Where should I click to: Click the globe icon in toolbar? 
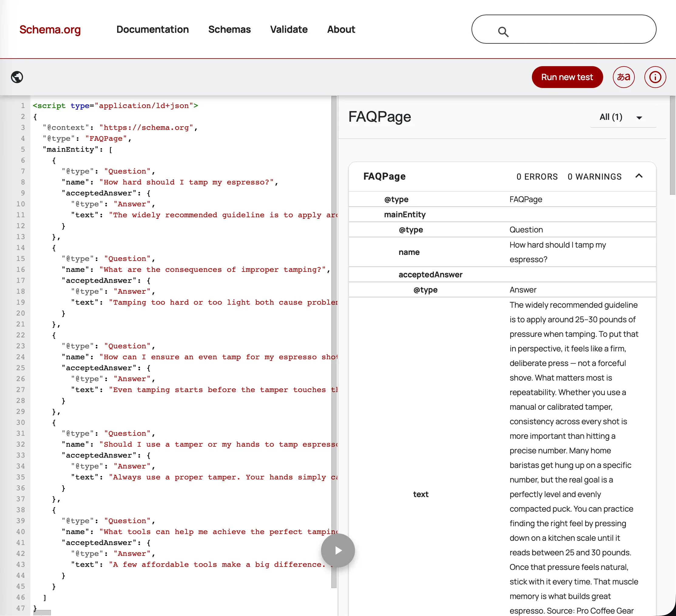coord(17,77)
